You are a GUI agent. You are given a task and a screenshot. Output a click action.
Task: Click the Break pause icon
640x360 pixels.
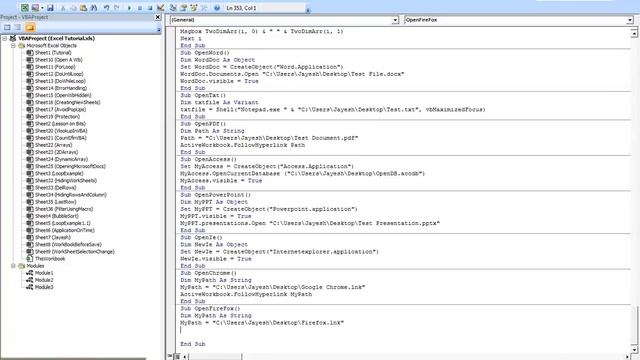click(140, 8)
